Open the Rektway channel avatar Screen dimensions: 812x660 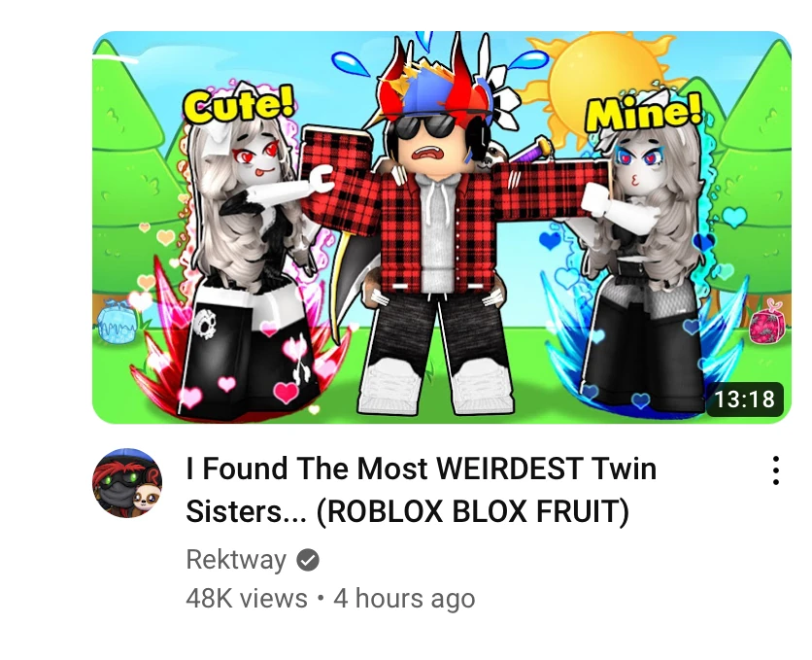click(127, 483)
